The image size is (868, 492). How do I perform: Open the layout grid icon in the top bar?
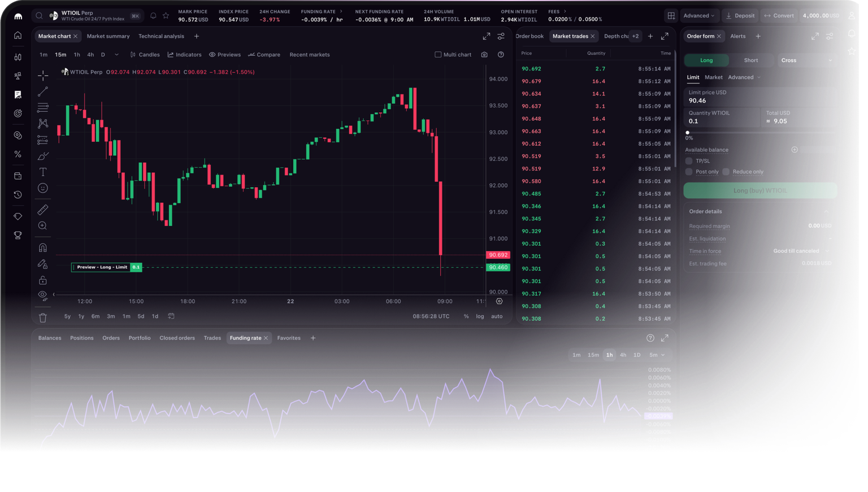coord(671,16)
